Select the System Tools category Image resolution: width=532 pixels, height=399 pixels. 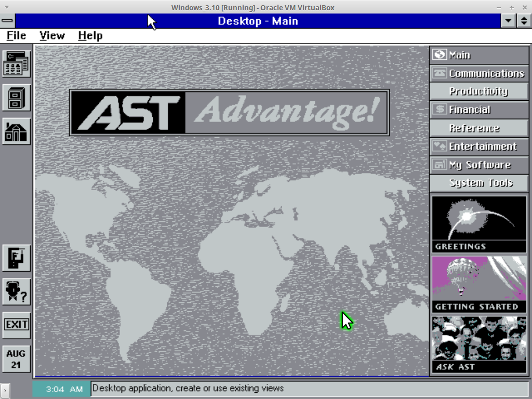(x=479, y=183)
